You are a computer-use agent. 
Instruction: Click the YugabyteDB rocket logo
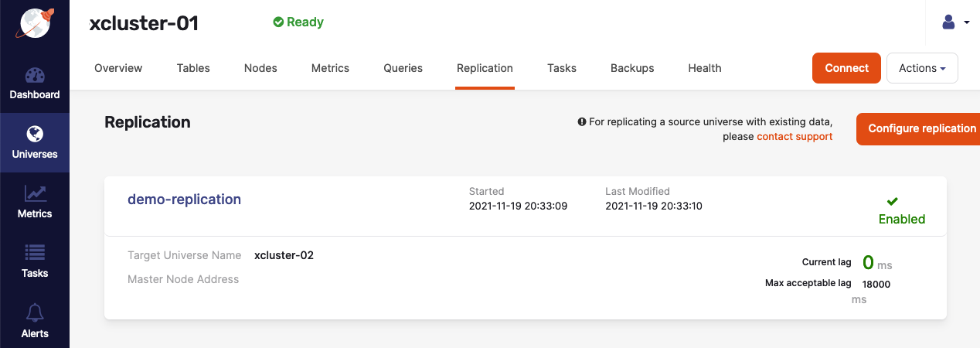35,23
